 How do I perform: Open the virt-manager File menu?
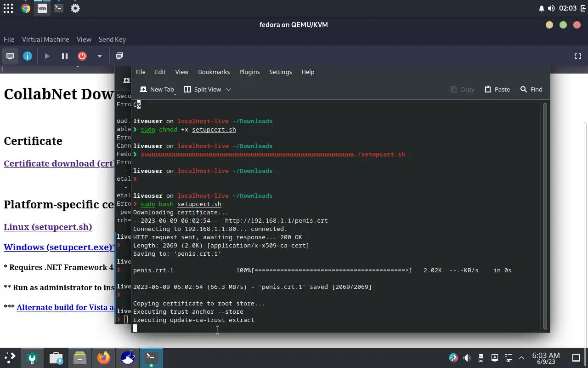pos(9,40)
